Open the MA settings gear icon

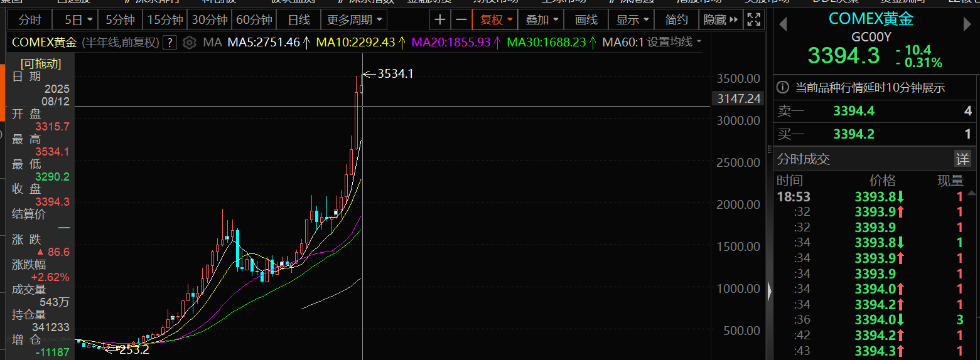coord(189,43)
